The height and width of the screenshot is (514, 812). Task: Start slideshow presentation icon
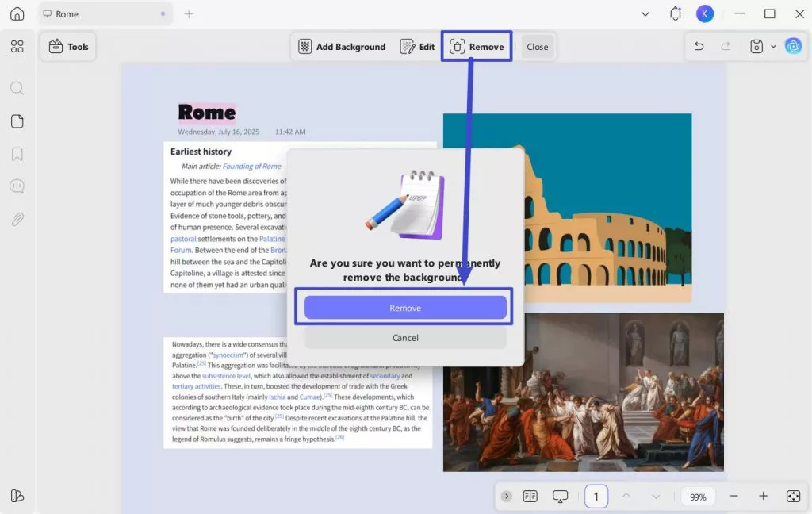coord(561,497)
